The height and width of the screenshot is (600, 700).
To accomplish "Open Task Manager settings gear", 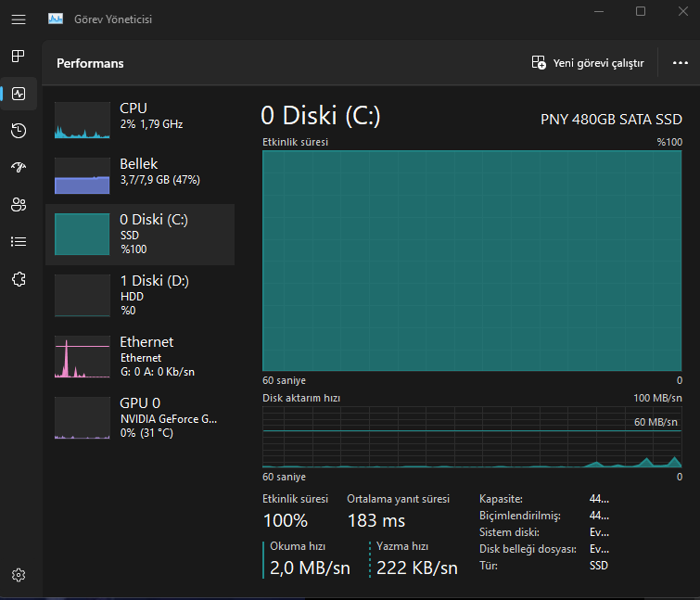I will tap(19, 575).
